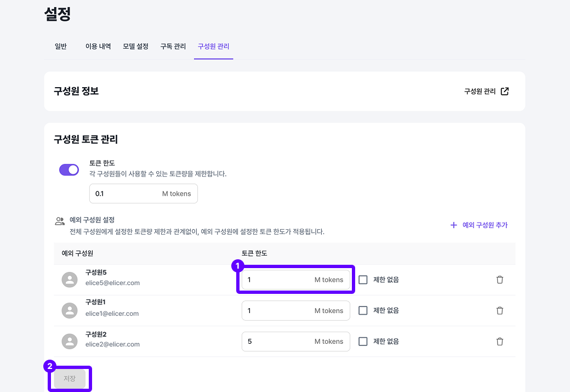Click the 저장 button

[x=70, y=378]
